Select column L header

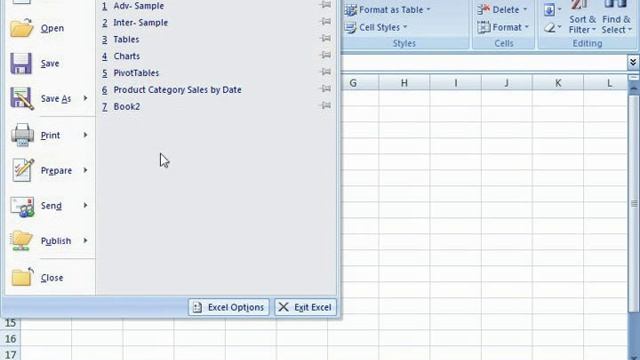(x=606, y=83)
